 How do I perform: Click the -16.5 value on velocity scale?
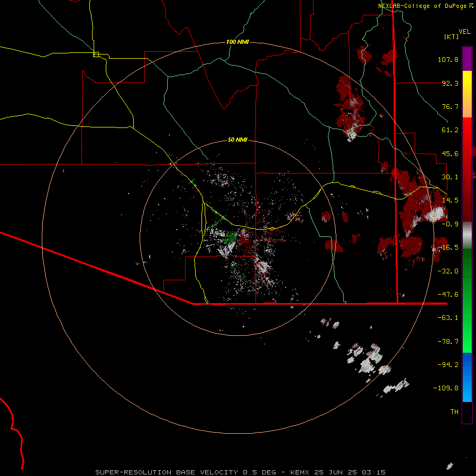(448, 248)
